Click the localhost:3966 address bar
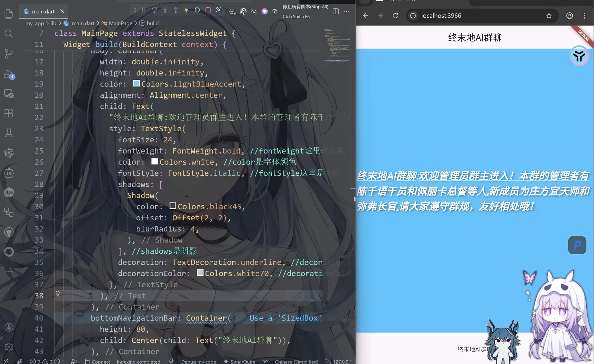This screenshot has width=594, height=364. coord(482,16)
